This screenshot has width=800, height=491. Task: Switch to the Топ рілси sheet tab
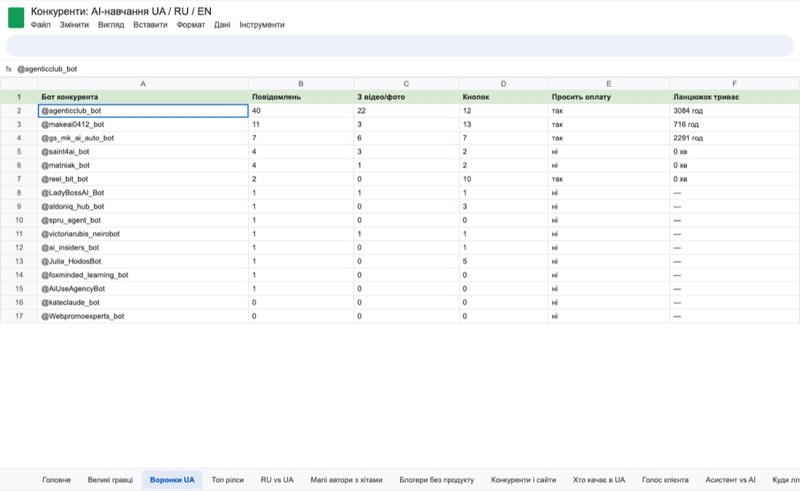pyautogui.click(x=228, y=480)
